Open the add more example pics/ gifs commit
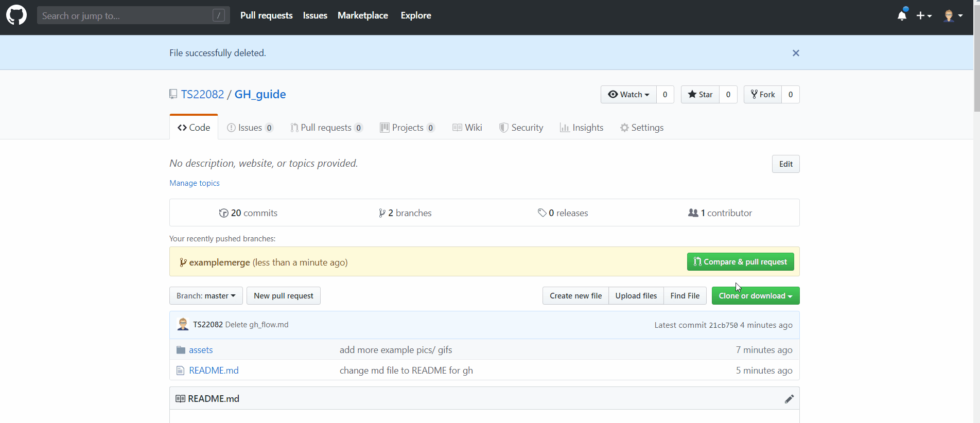This screenshot has width=980, height=423. [396, 350]
